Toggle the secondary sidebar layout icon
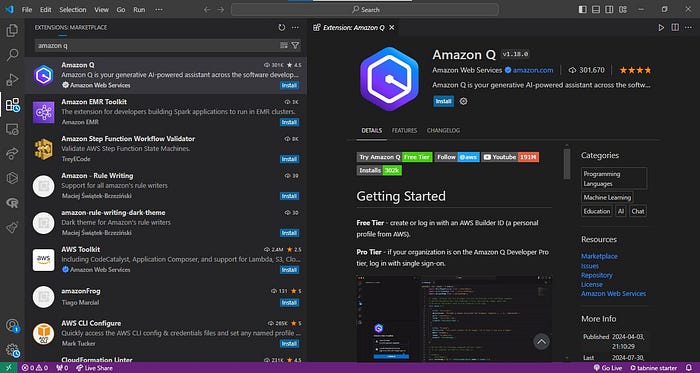The image size is (700, 373). coord(609,9)
